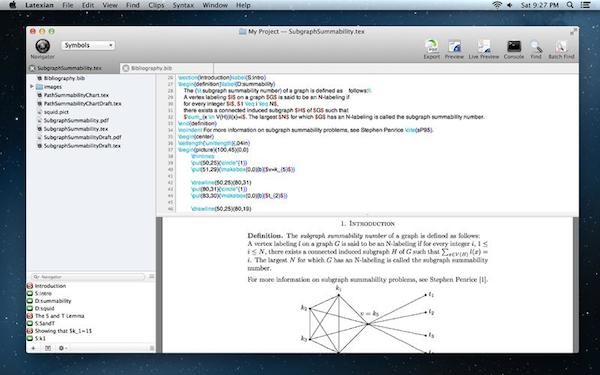Open the Syntax menu

click(x=183, y=5)
